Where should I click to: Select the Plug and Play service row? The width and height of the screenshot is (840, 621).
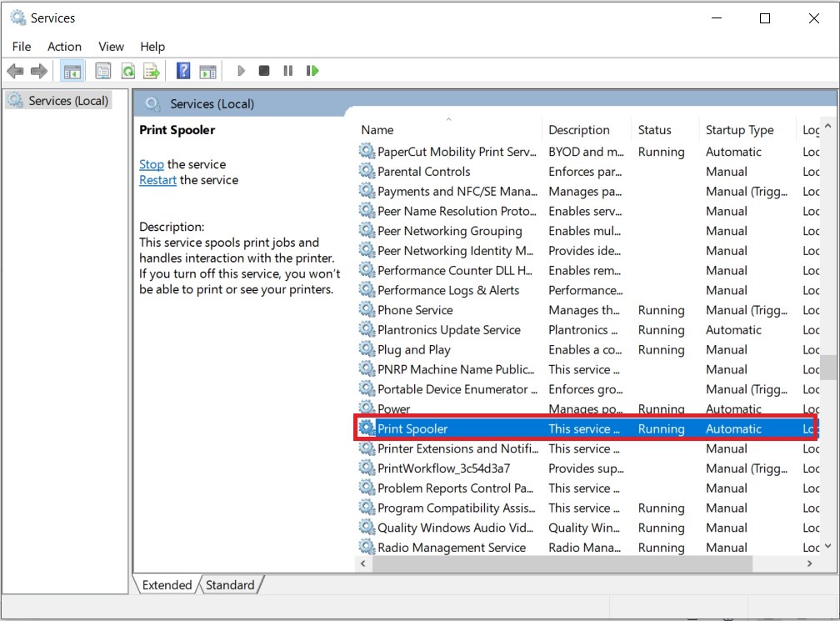point(414,350)
